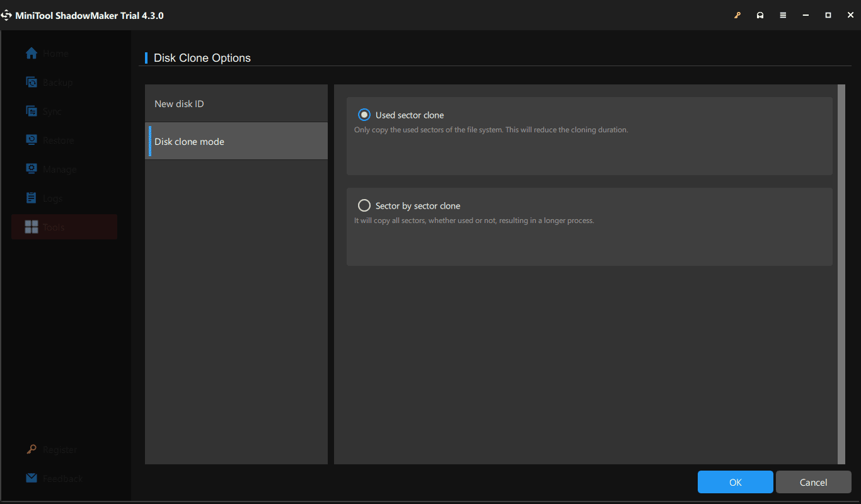
Task: Open online support via the headset icon
Action: pyautogui.click(x=760, y=14)
